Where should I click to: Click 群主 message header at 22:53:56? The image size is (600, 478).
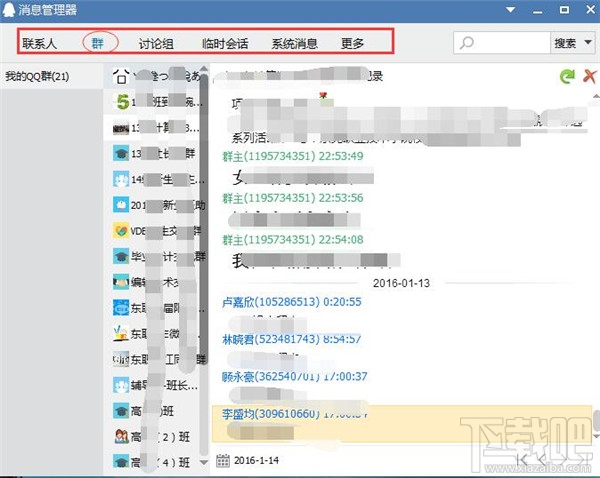pyautogui.click(x=293, y=198)
